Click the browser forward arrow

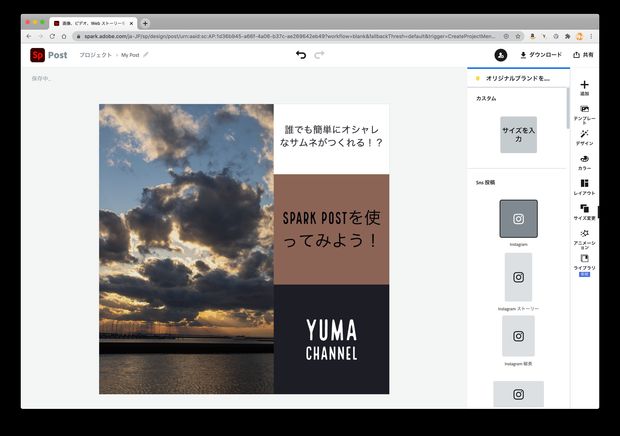pyautogui.click(x=40, y=36)
